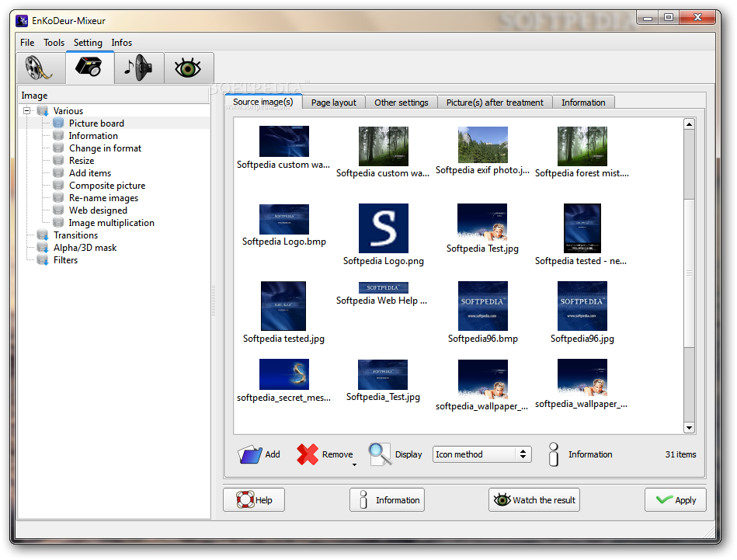Open the audio speaker tab
The height and width of the screenshot is (560, 737).
[x=139, y=68]
